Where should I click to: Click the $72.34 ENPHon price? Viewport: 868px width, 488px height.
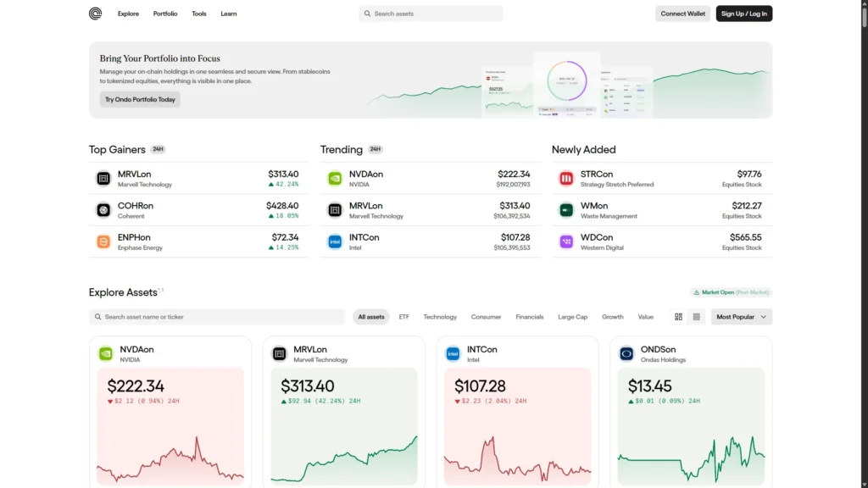(285, 237)
